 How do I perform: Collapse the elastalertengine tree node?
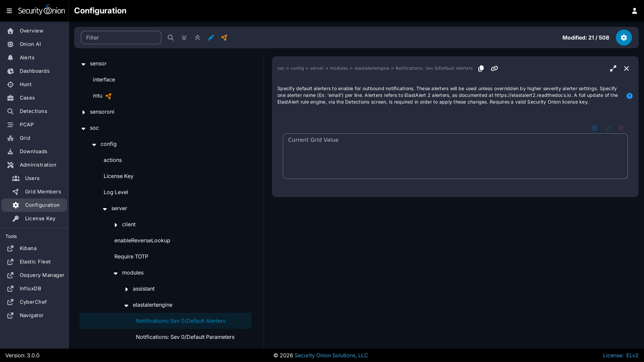pos(126,305)
